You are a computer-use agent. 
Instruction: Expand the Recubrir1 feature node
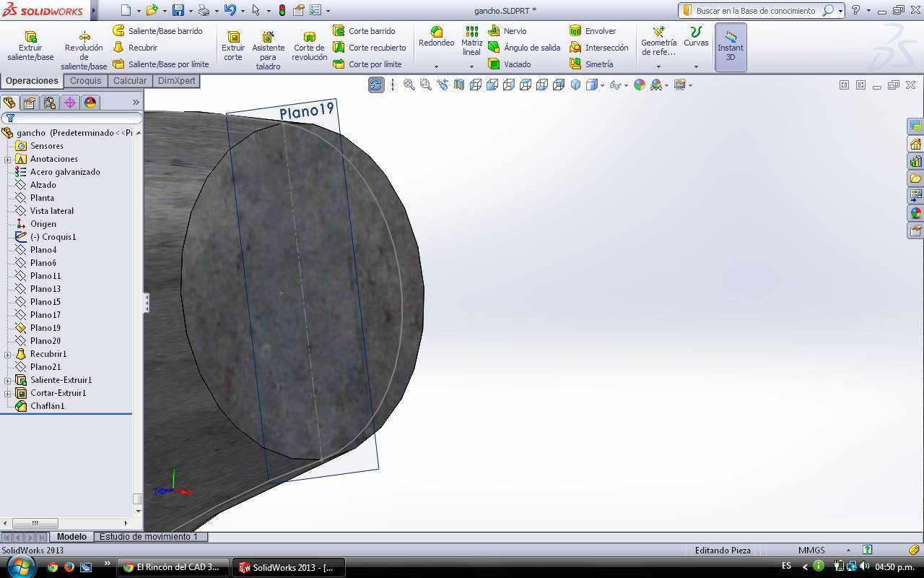point(8,354)
